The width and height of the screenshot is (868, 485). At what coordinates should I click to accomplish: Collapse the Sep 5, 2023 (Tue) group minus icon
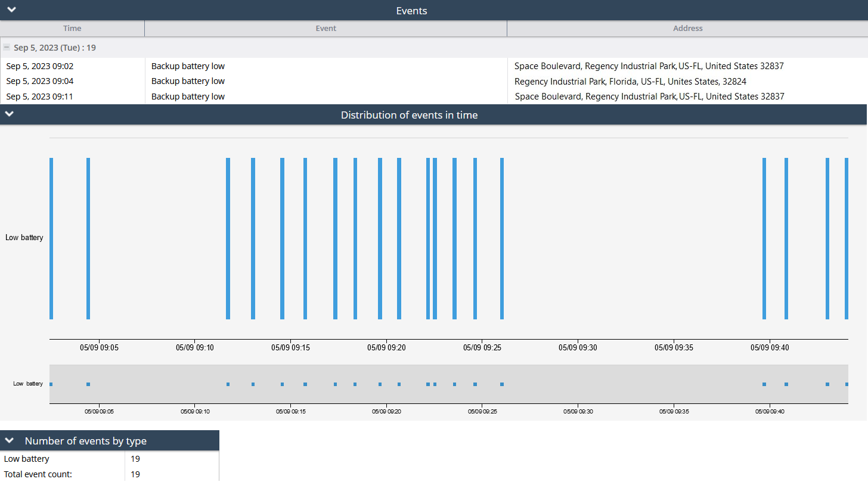coord(6,47)
